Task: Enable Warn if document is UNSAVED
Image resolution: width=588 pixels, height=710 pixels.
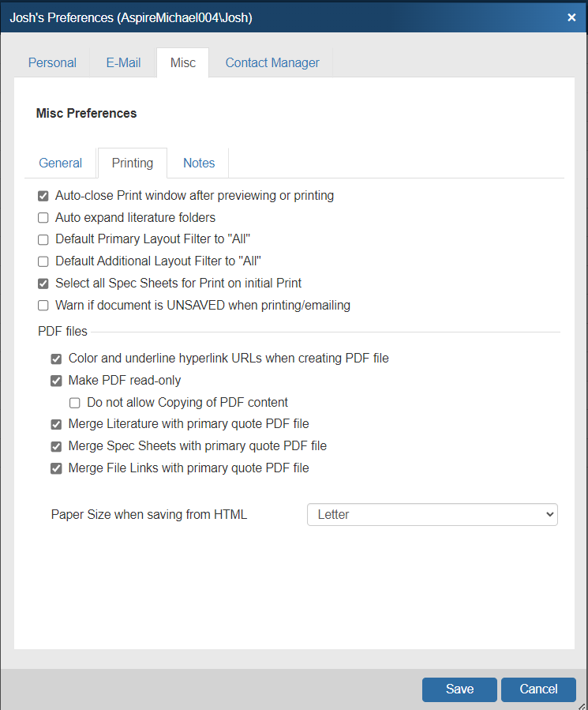Action: point(43,306)
